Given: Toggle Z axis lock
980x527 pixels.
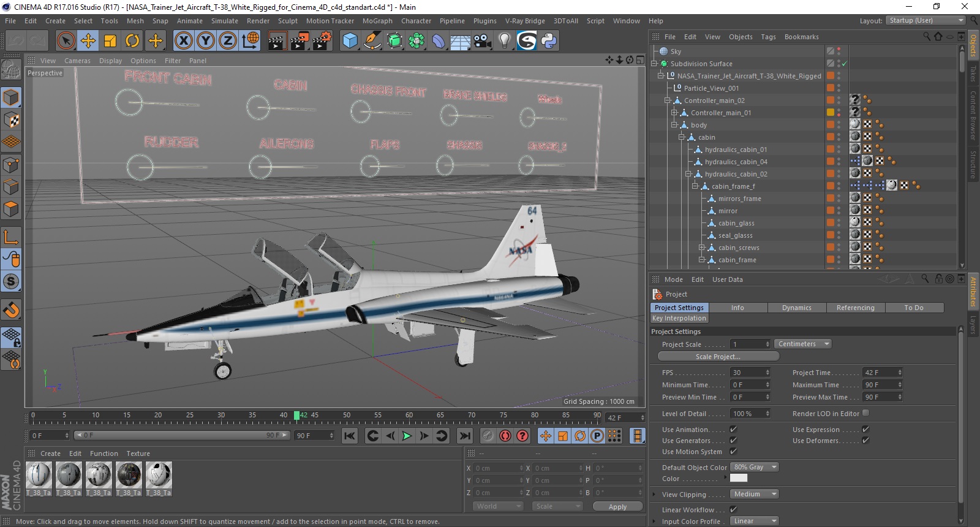Looking at the screenshot, I should pyautogui.click(x=227, y=40).
